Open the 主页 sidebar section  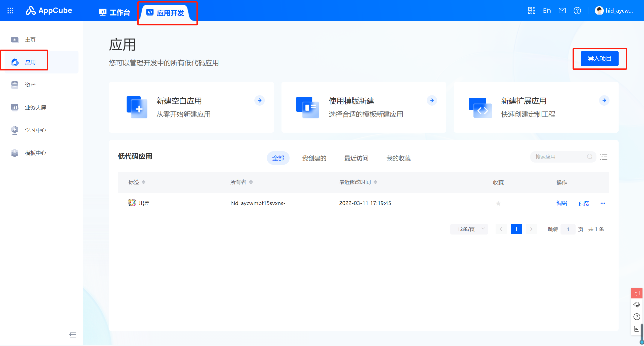(30, 40)
